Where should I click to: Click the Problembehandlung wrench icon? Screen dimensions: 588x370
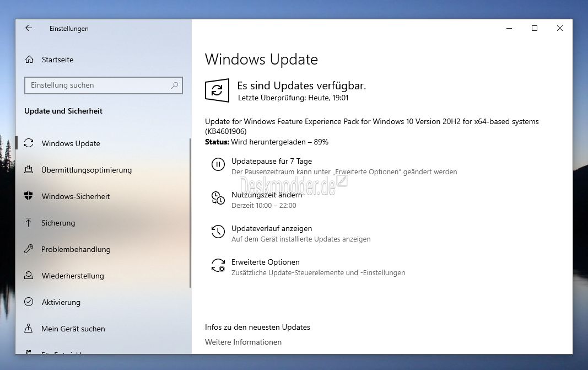click(29, 249)
